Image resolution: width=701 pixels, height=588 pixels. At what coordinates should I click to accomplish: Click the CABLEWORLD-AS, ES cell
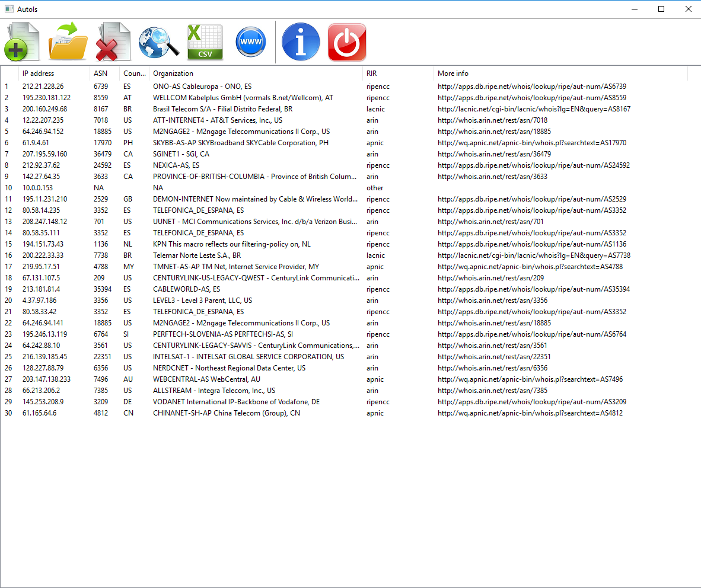coord(186,289)
